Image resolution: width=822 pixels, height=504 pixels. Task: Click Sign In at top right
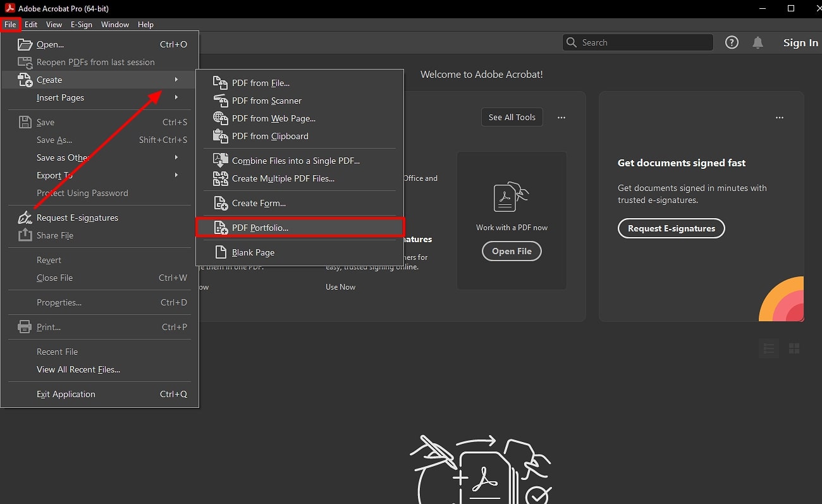pyautogui.click(x=801, y=42)
